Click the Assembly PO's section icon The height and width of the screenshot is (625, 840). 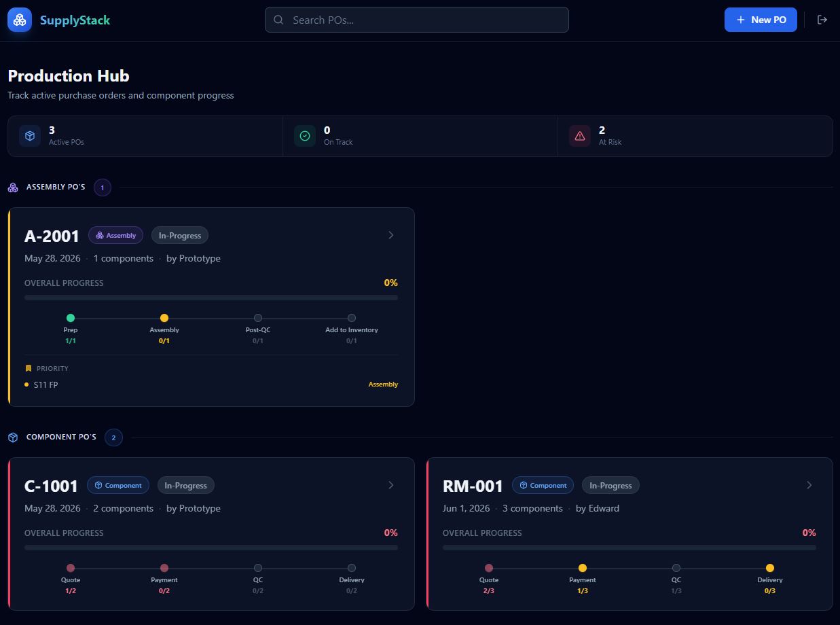(13, 187)
